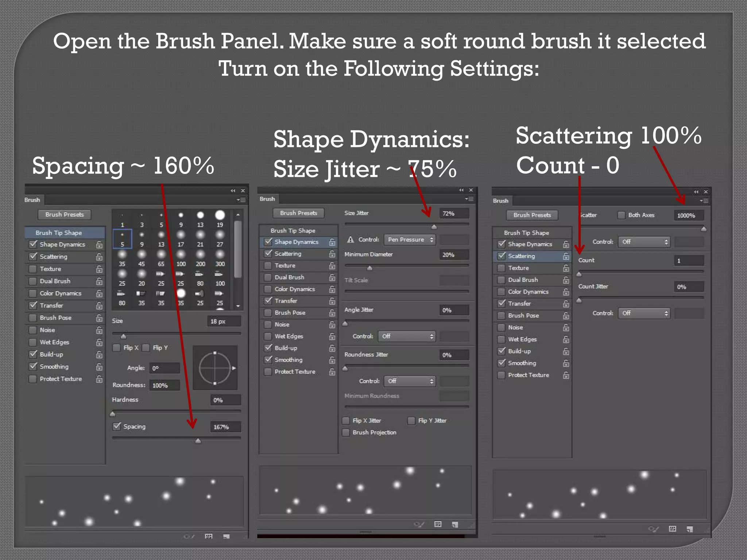
Task: Click pen pressure warning triangle icon
Action: click(351, 240)
